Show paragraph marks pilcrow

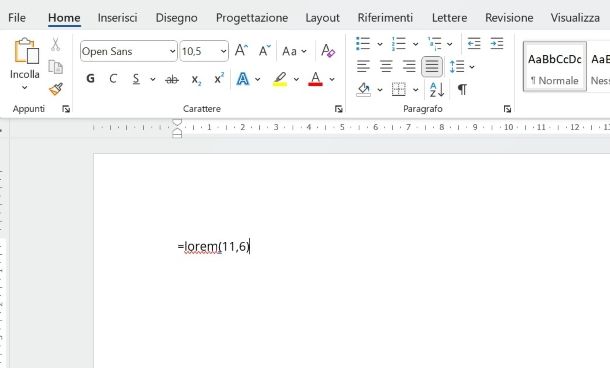pyautogui.click(x=462, y=89)
